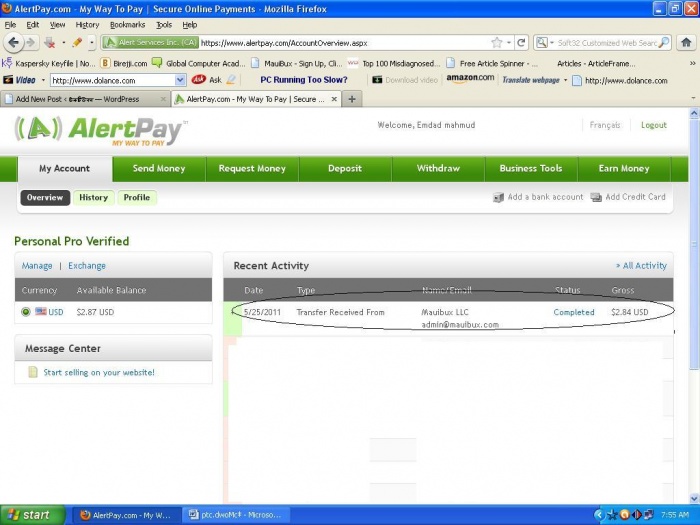700x525 pixels.
Task: Click the Exchange link
Action: coord(87,266)
